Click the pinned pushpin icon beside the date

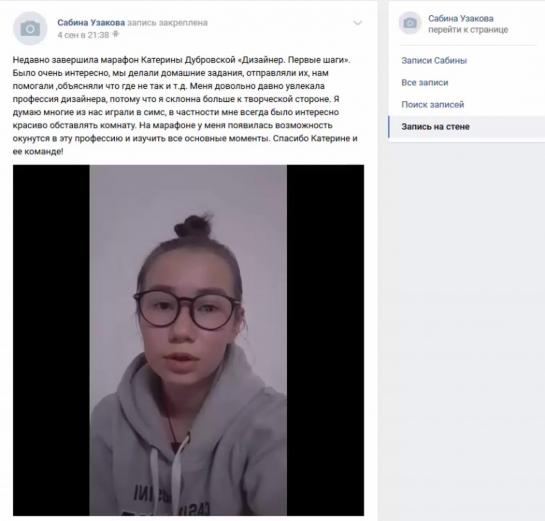(116, 34)
